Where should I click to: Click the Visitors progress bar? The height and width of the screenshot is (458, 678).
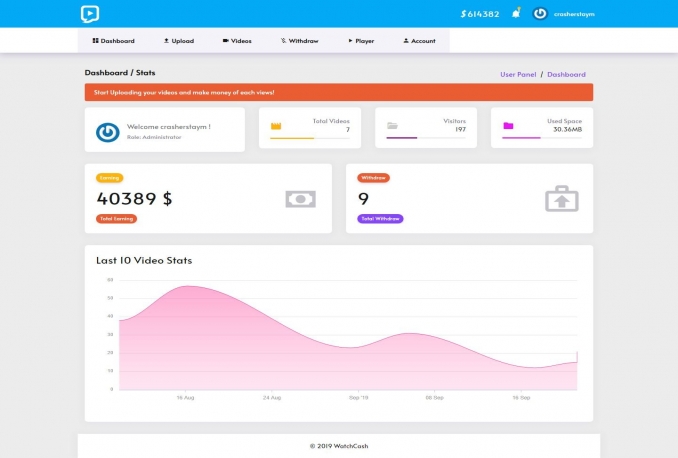[x=426, y=138]
